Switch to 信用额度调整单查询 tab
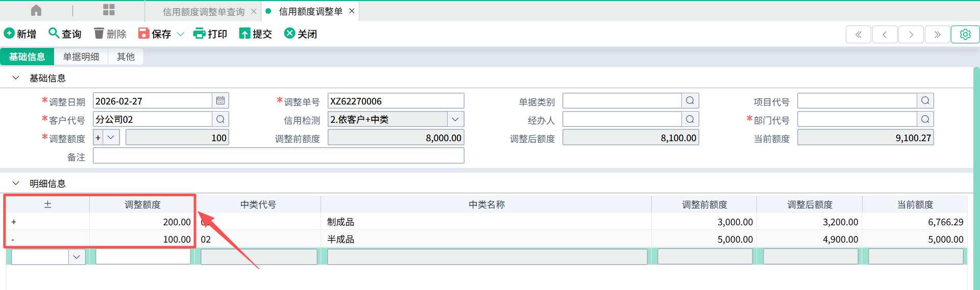 (x=203, y=11)
